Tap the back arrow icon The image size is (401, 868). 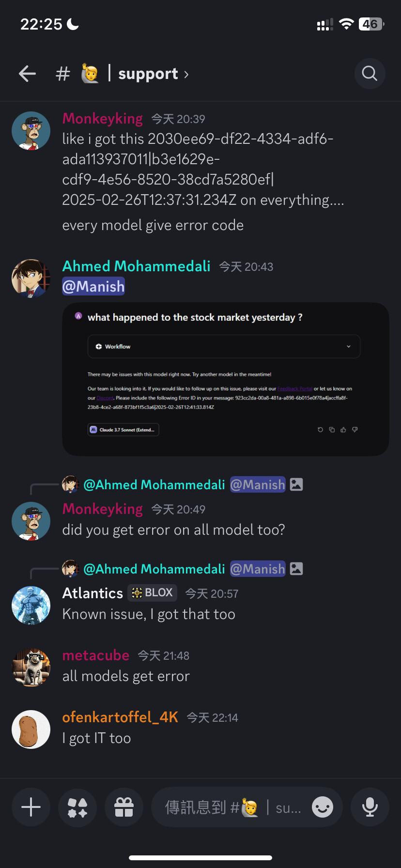point(28,74)
